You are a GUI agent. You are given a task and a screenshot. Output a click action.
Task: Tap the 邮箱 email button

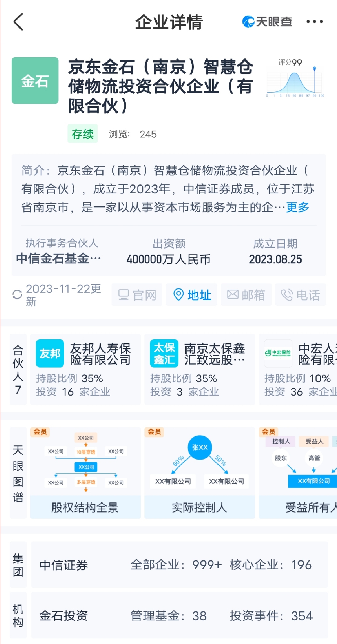246,295
